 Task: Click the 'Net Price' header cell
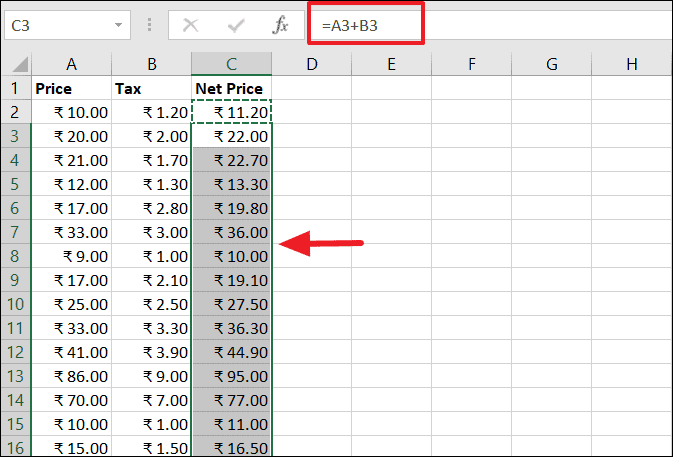pos(231,88)
